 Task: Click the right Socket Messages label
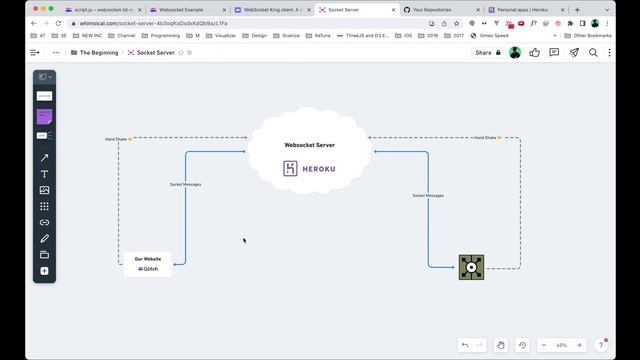point(428,196)
